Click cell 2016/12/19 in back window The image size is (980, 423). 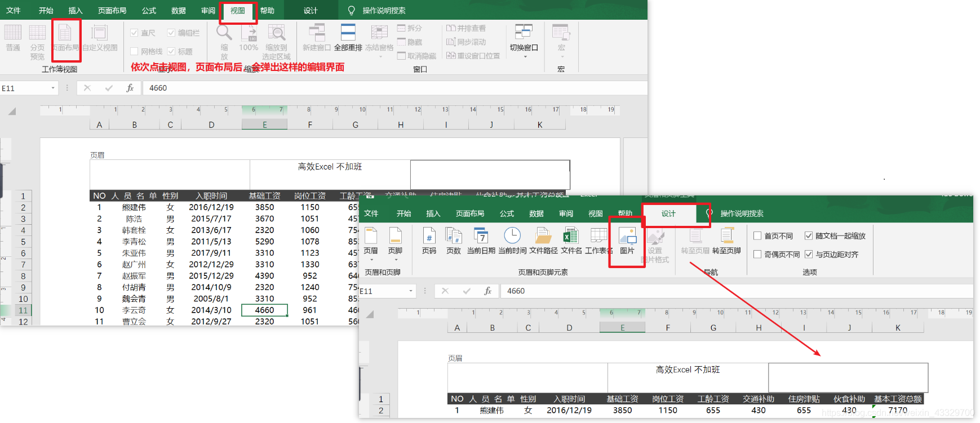point(211,207)
